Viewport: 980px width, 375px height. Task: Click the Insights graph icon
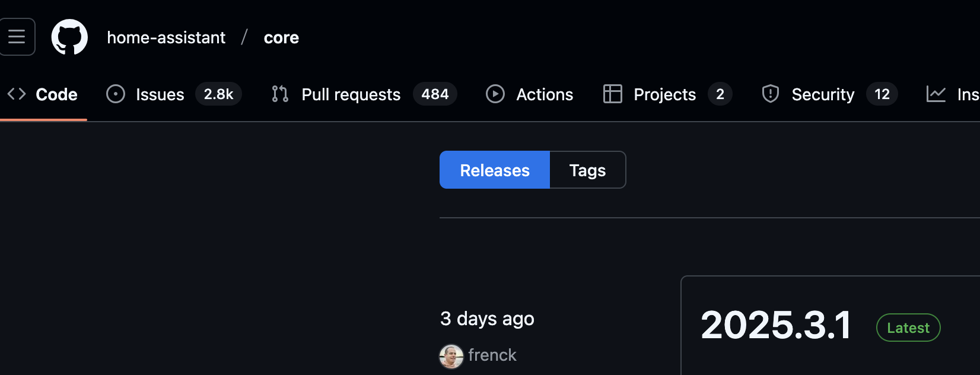(936, 94)
